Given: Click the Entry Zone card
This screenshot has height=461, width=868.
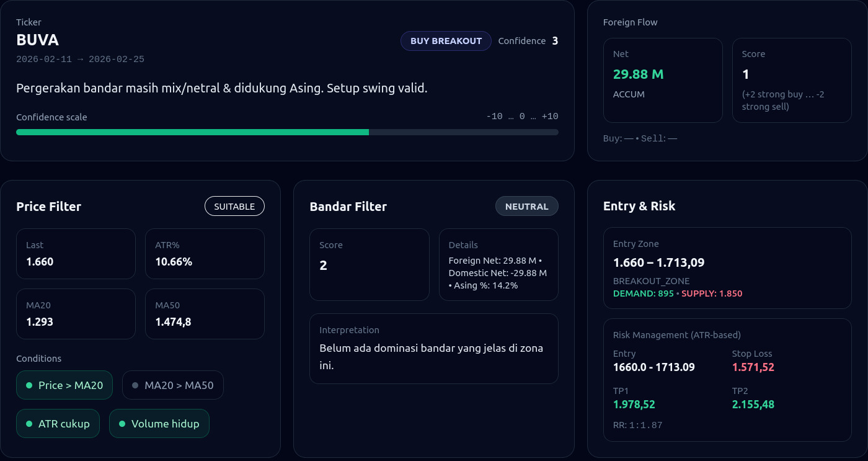Looking at the screenshot, I should point(727,268).
